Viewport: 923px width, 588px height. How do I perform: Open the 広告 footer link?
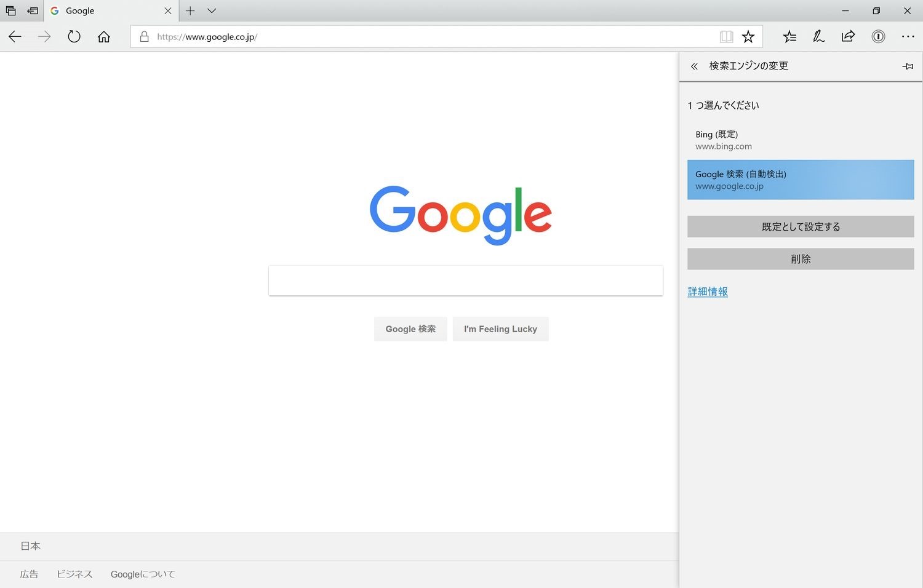(x=29, y=574)
